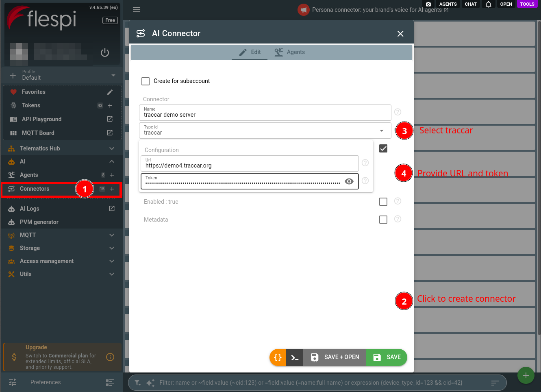Expand the MQTT section
Screen dimensions: 541x392
[62, 235]
